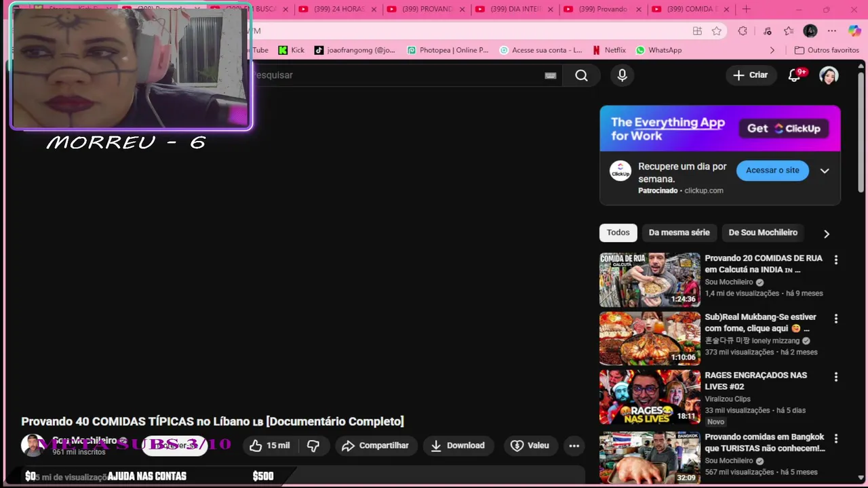Open browser profile avatar
Image resolution: width=868 pixels, height=488 pixels.
810,30
